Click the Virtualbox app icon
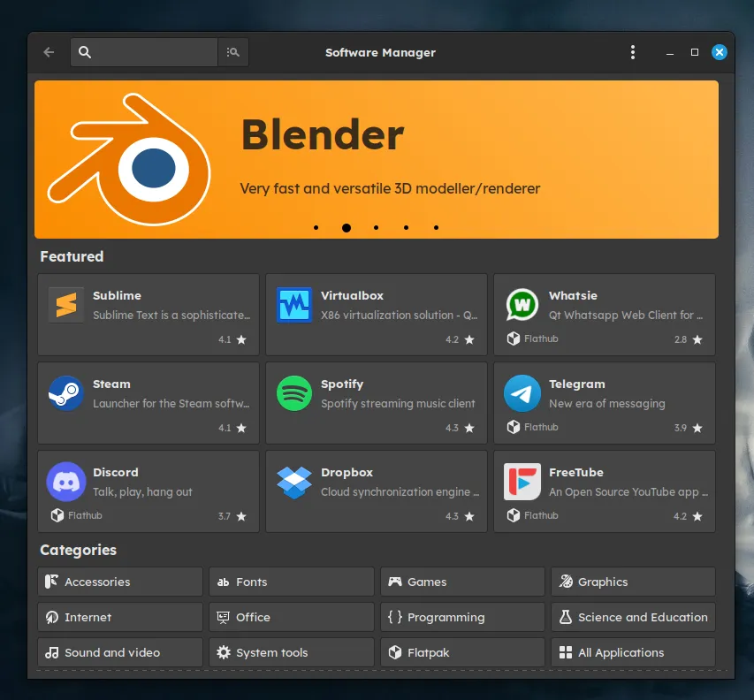754x700 pixels. pos(294,303)
